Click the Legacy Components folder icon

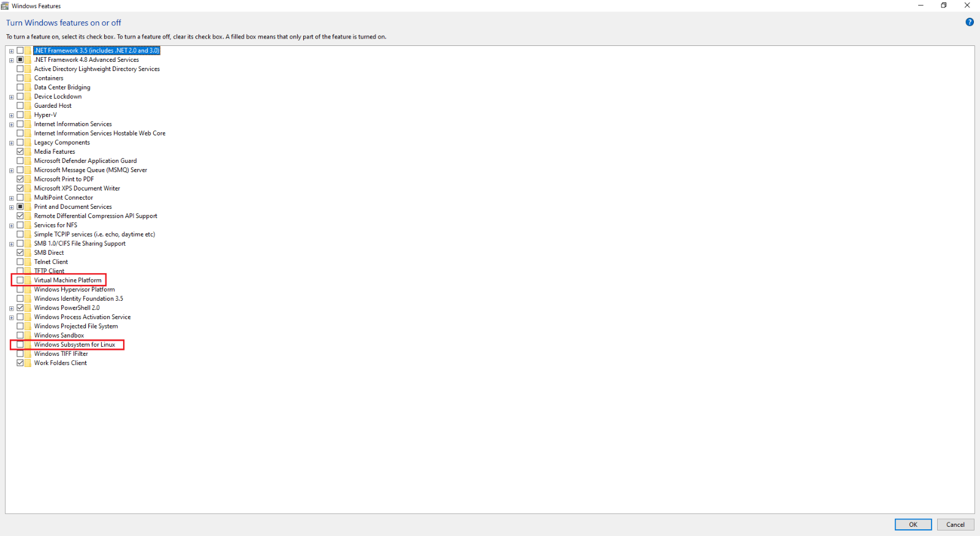(x=28, y=142)
